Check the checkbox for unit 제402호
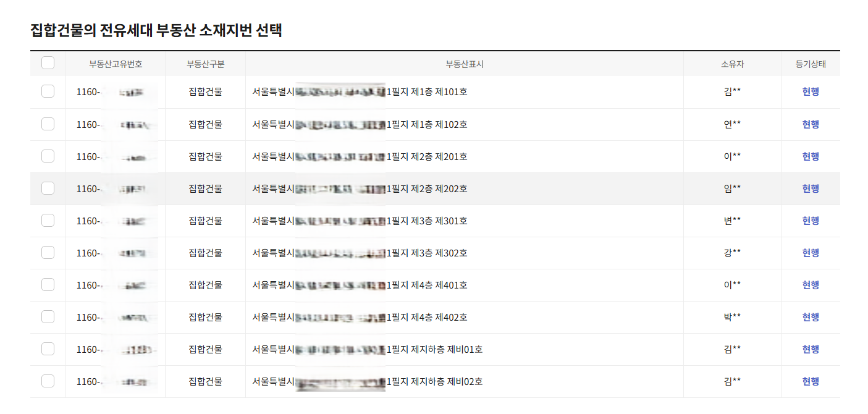868x414 pixels. pyautogui.click(x=48, y=317)
